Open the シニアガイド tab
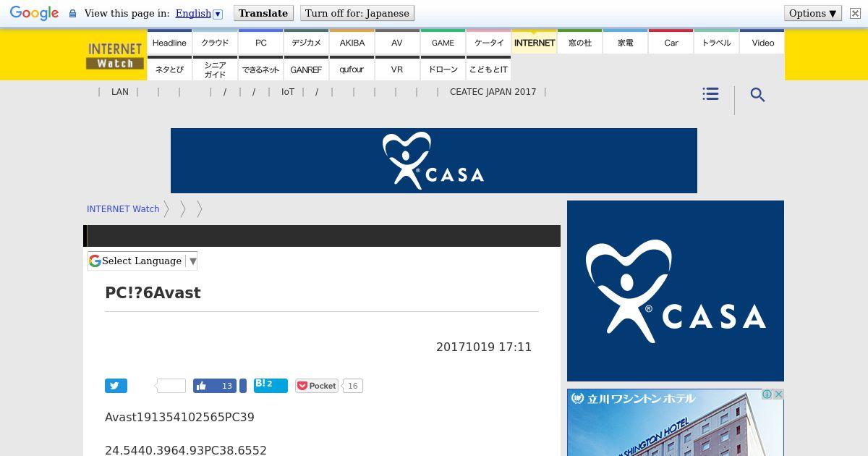 point(215,68)
